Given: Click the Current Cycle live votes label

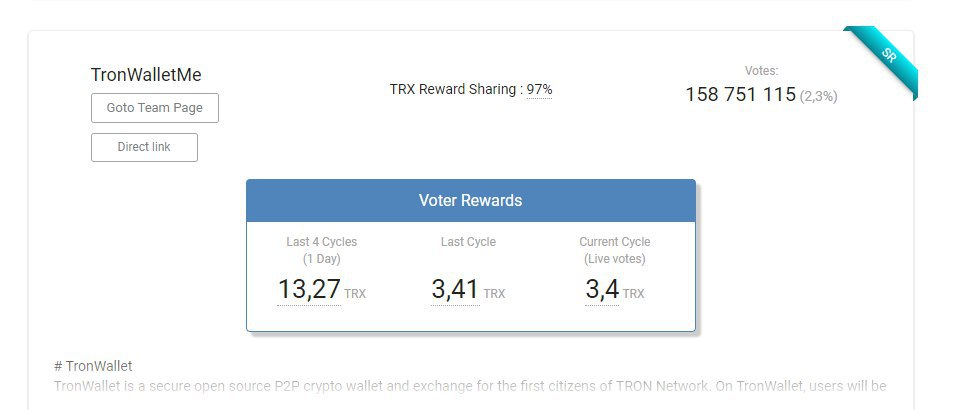Looking at the screenshot, I should click(615, 250).
